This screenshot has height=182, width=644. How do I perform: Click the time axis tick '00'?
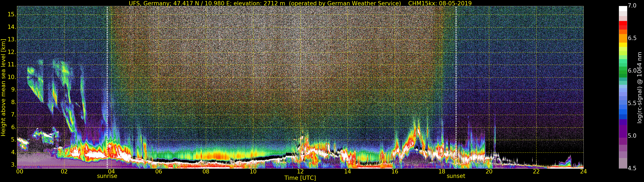pos(20,171)
